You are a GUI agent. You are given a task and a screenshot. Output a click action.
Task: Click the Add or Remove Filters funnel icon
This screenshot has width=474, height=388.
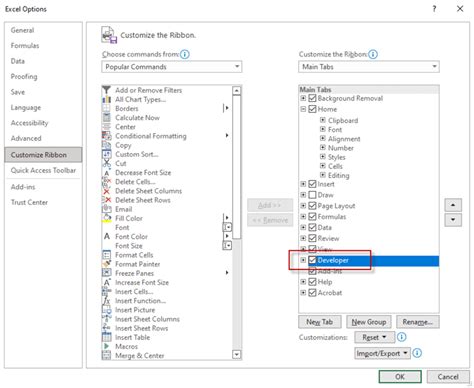[x=106, y=90]
